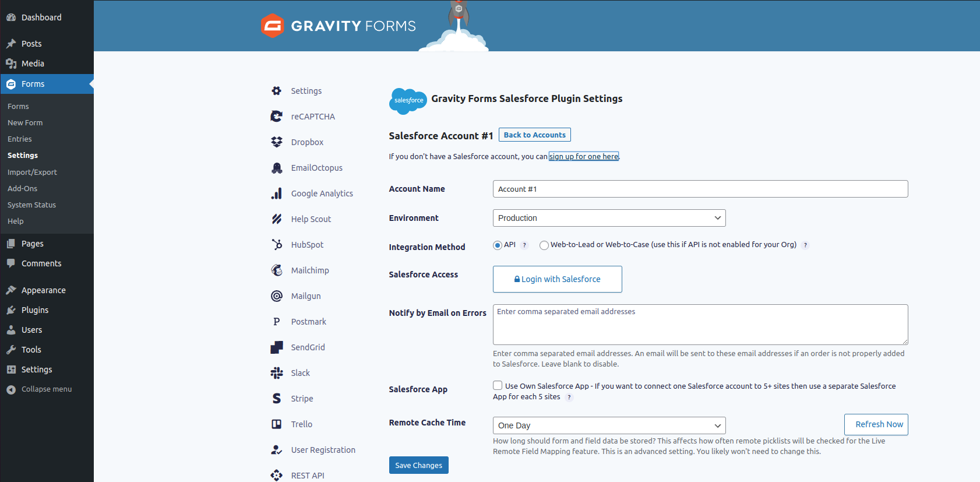
Task: Click the Refresh Now button
Action: tap(876, 424)
